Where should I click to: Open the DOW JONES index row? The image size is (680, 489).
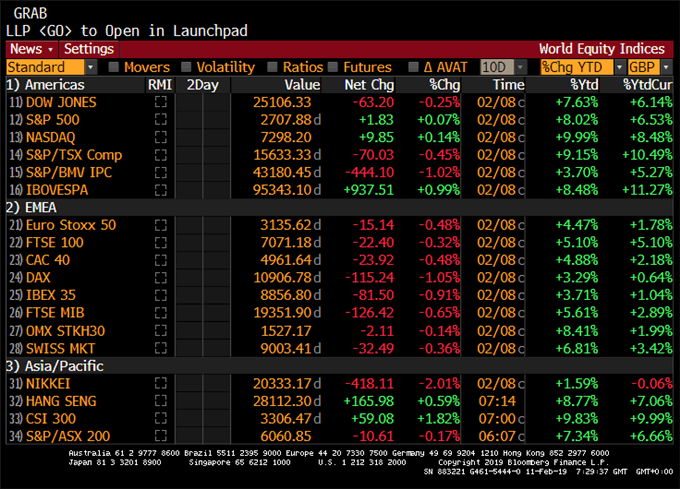[x=61, y=102]
